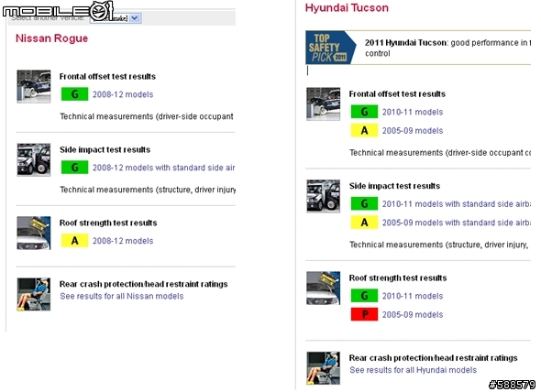Click Nissan Rogue frontal offset crash thumbnail
Image resolution: width=541 pixels, height=392 pixels.
[34, 86]
